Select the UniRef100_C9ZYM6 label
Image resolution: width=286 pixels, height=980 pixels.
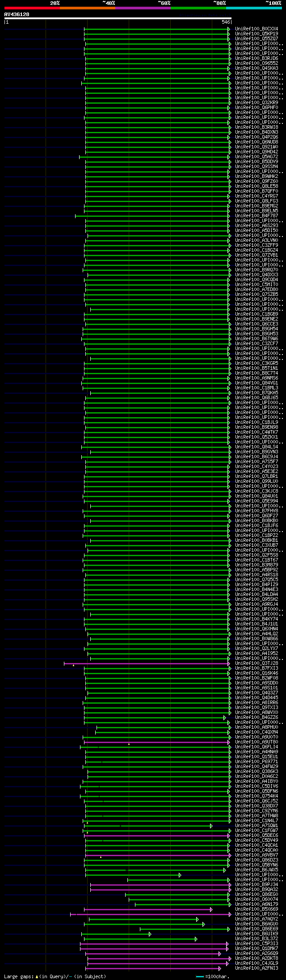[x=257, y=811]
